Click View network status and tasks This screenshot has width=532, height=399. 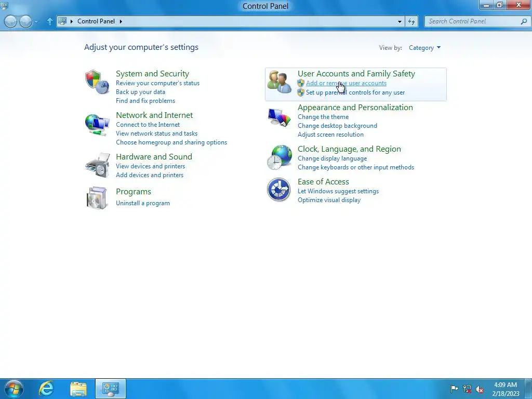(157, 134)
